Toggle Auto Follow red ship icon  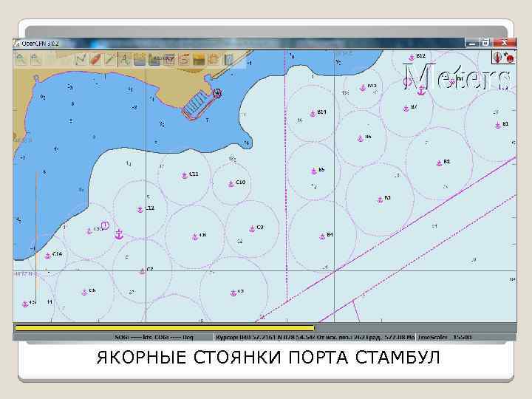click(x=95, y=59)
